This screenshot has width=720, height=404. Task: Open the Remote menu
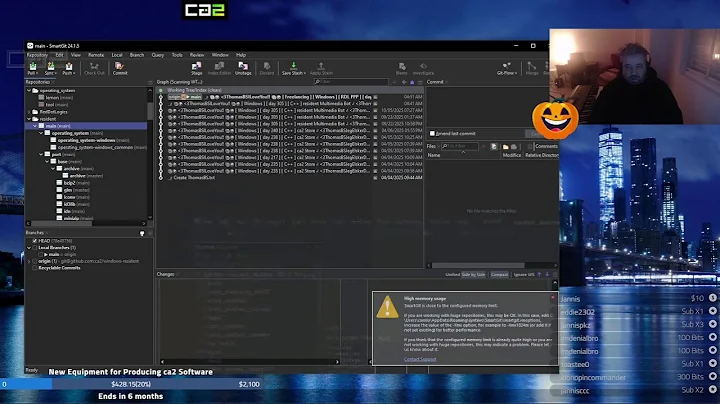click(96, 55)
